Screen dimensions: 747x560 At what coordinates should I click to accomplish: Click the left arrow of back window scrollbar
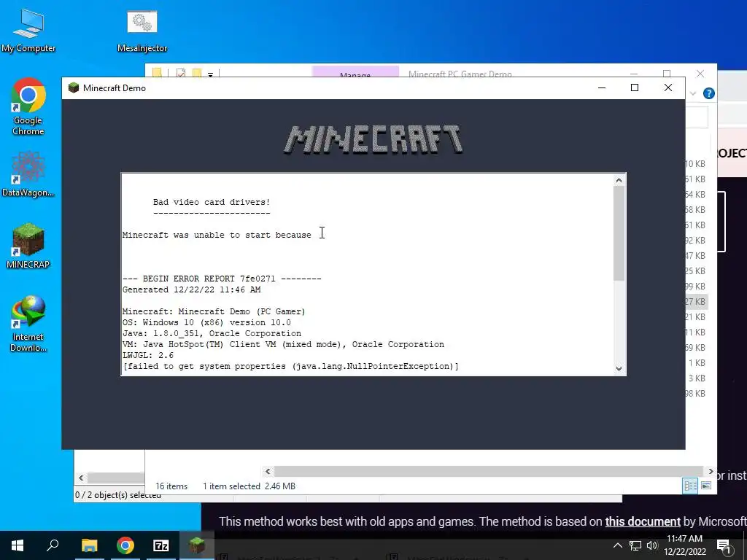(81, 478)
